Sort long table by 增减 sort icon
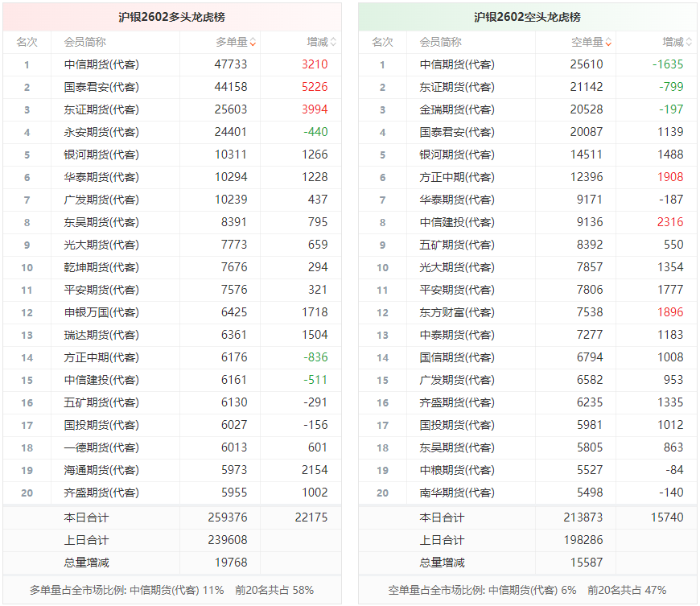The image size is (700, 606). coord(333,43)
